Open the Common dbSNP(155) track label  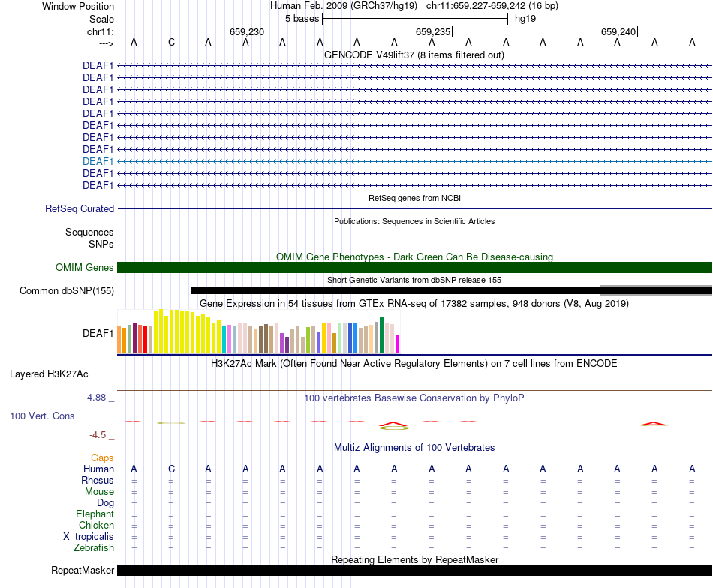[66, 290]
